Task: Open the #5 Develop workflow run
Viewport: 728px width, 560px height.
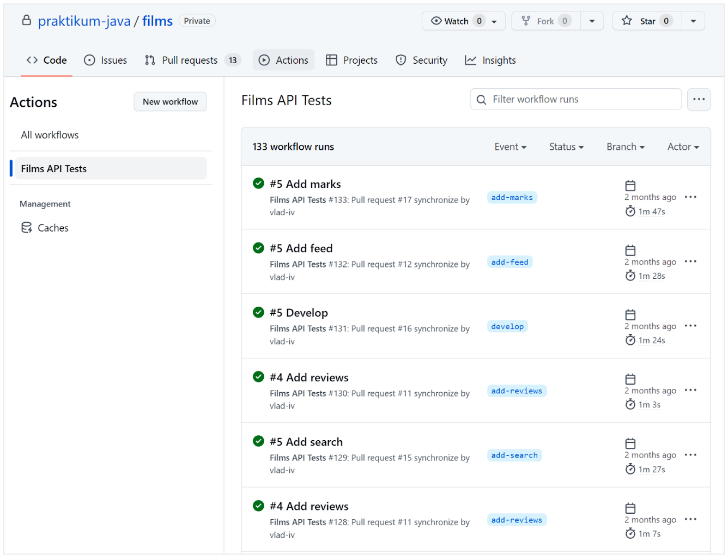Action: [x=299, y=313]
